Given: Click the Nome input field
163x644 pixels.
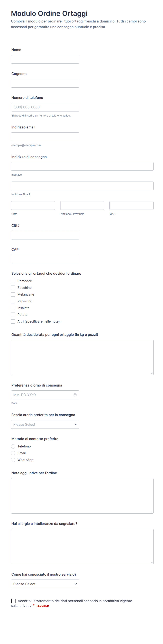Looking at the screenshot, I should click(x=45, y=59).
